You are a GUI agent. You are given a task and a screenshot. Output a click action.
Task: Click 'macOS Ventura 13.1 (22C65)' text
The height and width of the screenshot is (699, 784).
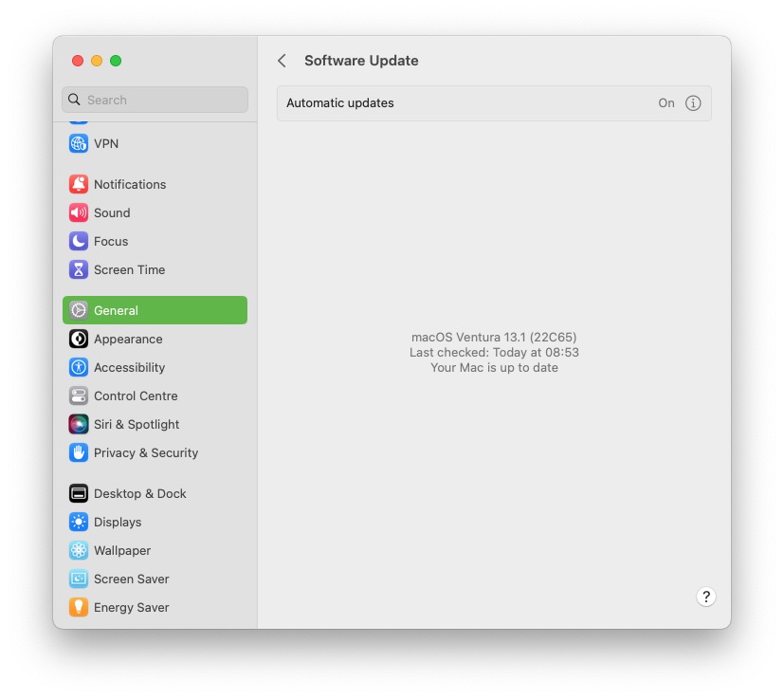point(494,338)
